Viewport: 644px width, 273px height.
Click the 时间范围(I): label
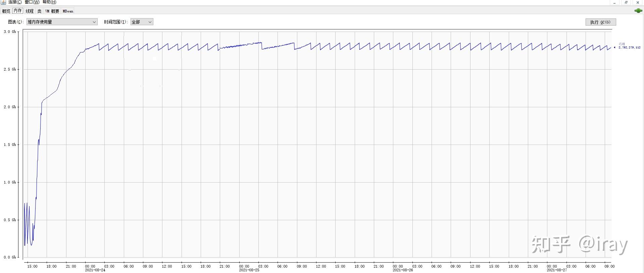click(x=116, y=22)
